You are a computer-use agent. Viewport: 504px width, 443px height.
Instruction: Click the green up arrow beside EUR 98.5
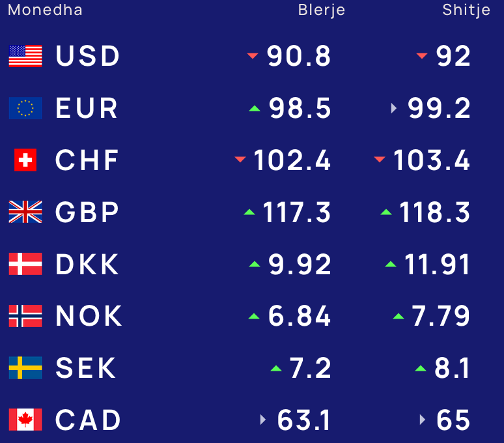[255, 108]
